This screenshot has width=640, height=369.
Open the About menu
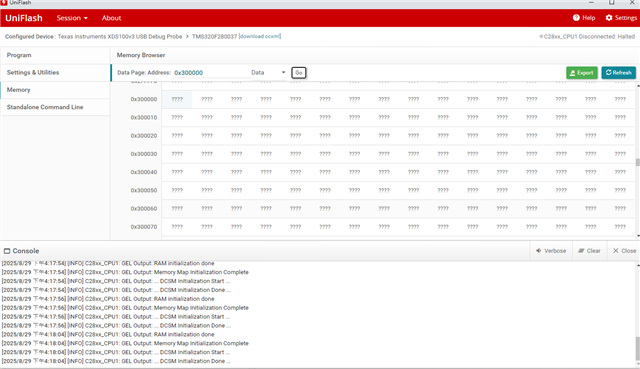click(111, 18)
